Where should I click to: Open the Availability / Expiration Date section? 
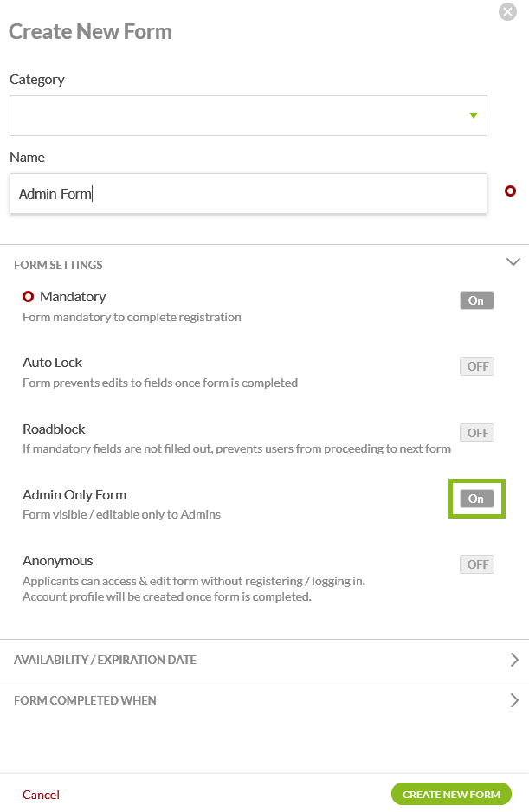[105, 660]
